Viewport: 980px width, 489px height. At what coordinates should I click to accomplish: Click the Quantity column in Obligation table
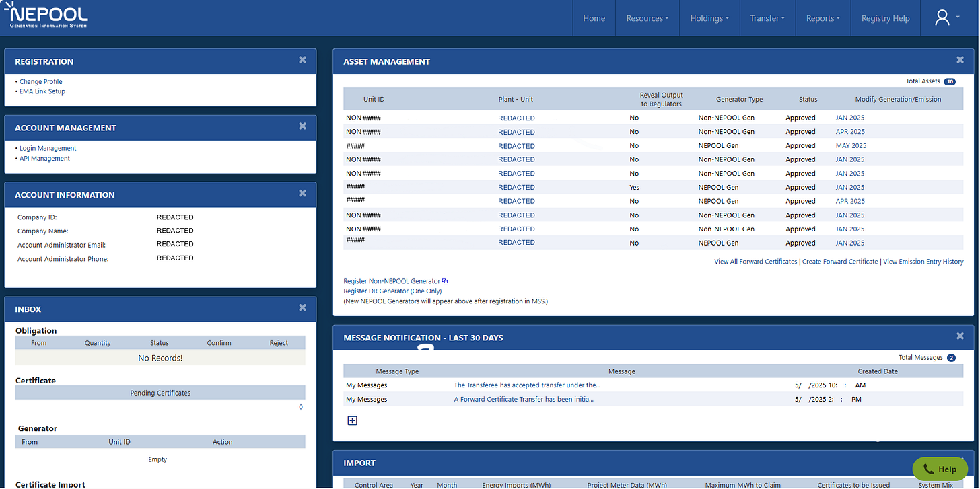pyautogui.click(x=98, y=343)
